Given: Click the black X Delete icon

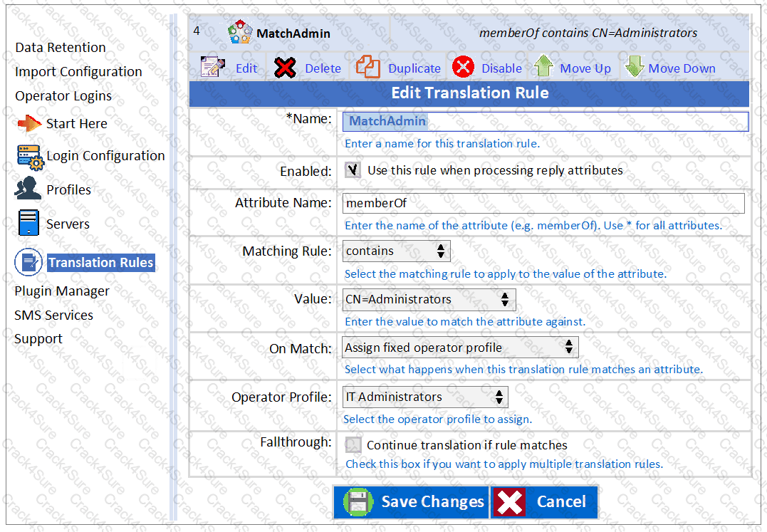Looking at the screenshot, I should [285, 68].
